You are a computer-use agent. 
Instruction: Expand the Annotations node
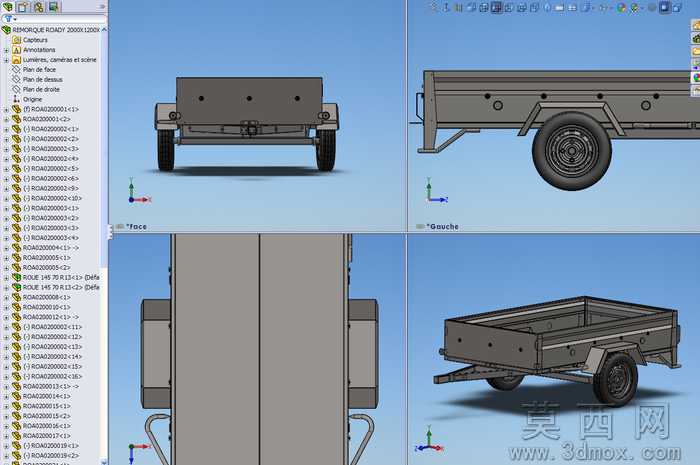point(6,50)
